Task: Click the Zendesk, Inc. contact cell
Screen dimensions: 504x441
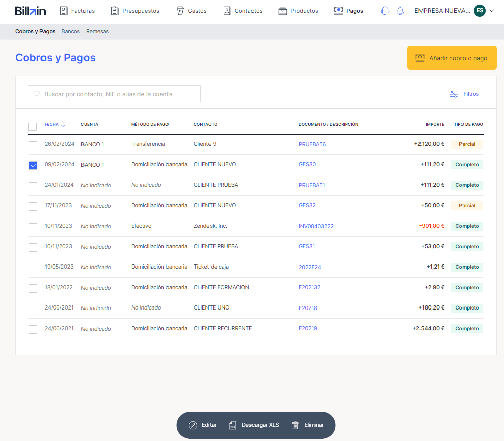Action: click(211, 226)
